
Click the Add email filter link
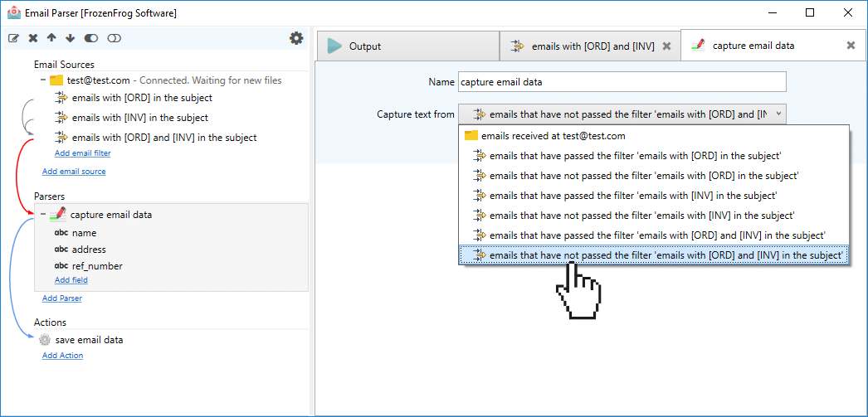point(82,153)
